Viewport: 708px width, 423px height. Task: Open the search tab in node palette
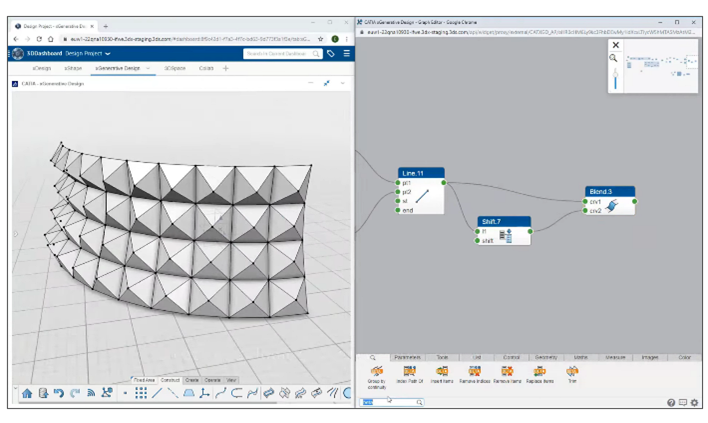coord(373,357)
